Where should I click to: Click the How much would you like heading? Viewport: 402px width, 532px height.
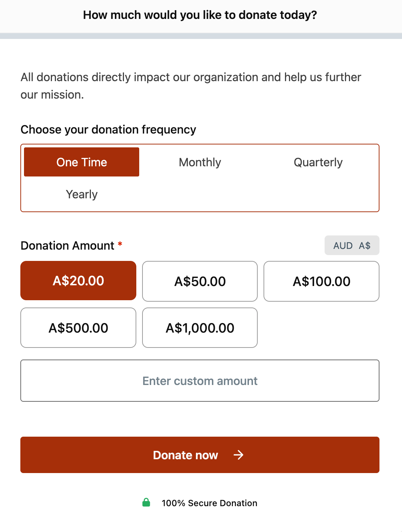pos(200,15)
